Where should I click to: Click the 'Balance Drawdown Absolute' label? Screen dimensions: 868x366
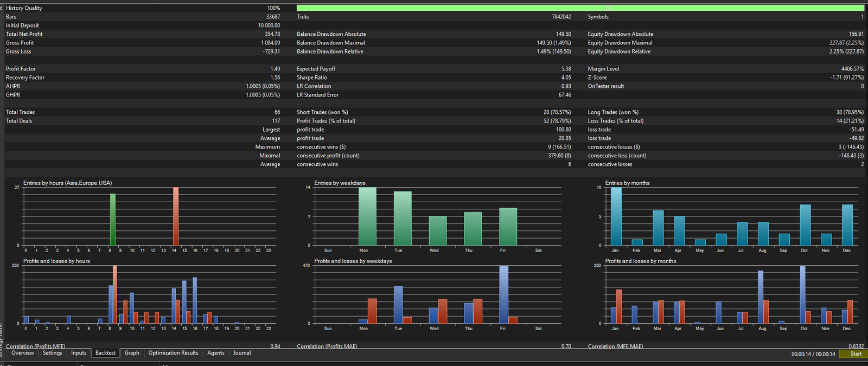331,34
